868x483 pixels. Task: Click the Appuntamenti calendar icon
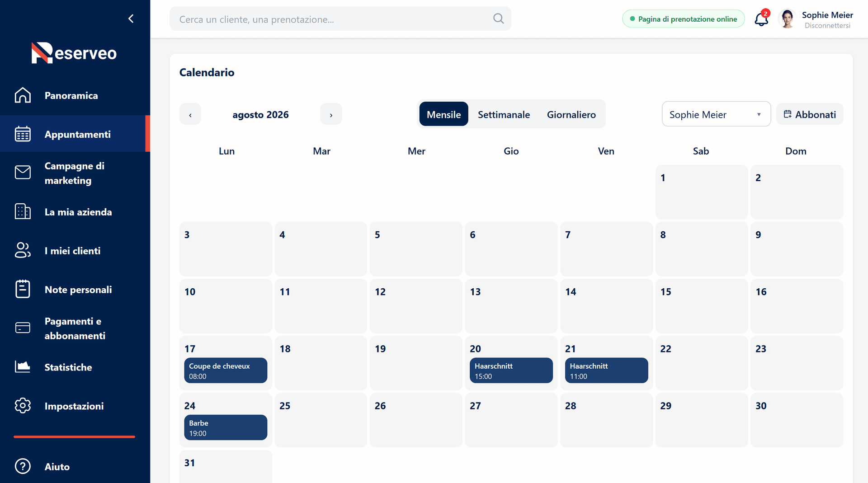(x=23, y=134)
